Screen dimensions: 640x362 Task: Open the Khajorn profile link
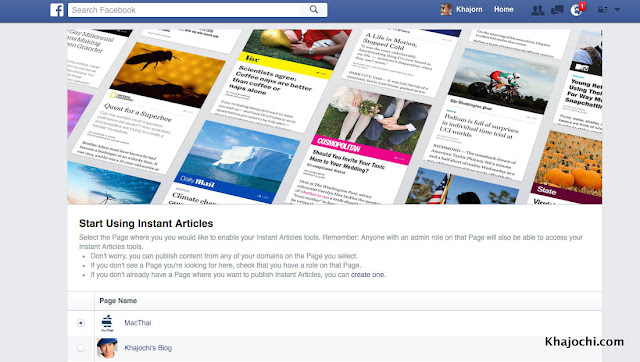[x=469, y=9]
